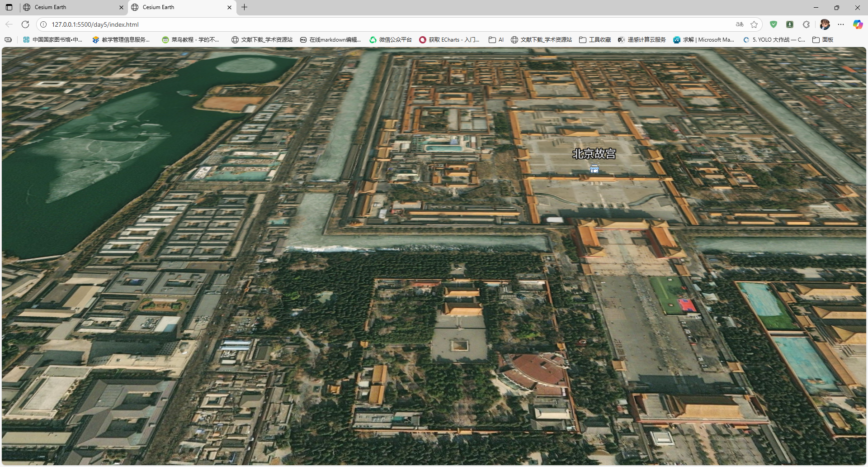Open Settings and more ellipsis menu
868x467 pixels.
(841, 24)
